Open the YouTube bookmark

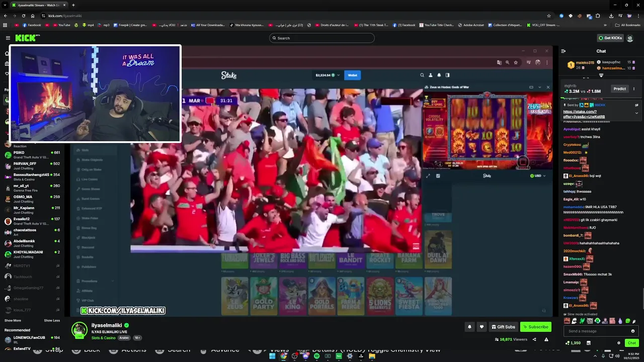point(61,25)
